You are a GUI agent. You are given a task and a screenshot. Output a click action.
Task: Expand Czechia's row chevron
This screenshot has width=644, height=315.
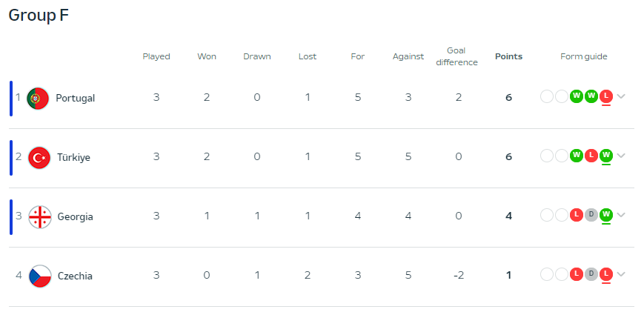coord(621,274)
